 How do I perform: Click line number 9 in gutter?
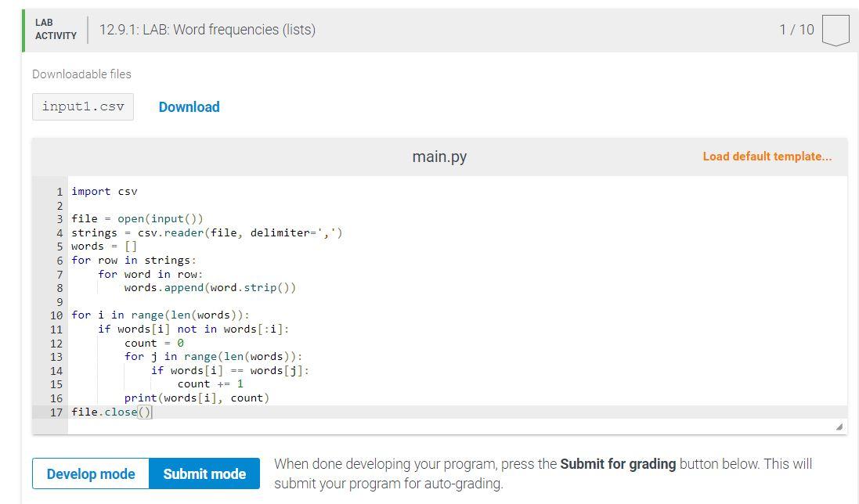coord(59,302)
